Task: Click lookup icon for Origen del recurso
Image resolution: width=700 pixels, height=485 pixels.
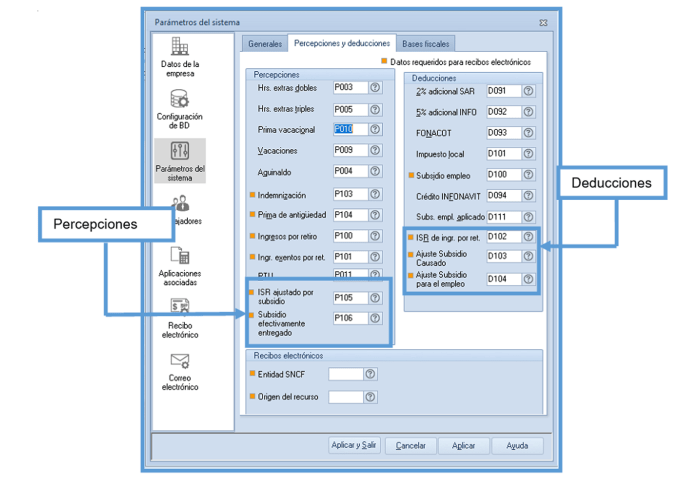Action: coord(371,397)
